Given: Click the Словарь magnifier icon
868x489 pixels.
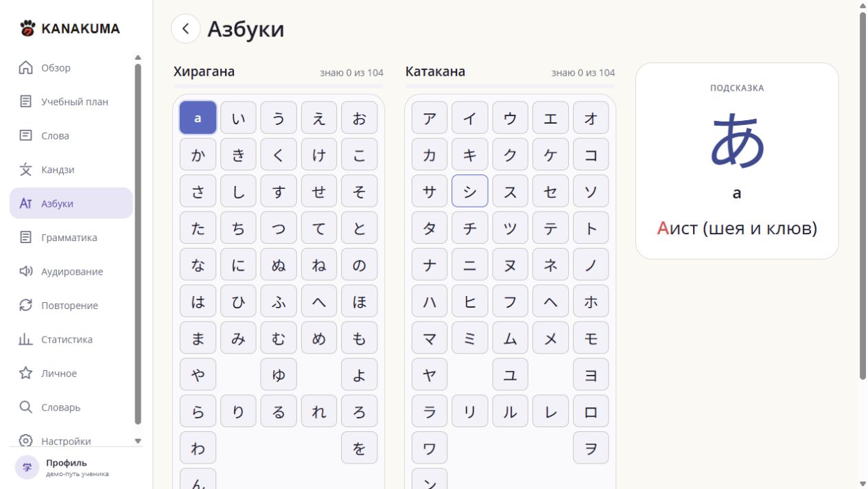Looking at the screenshot, I should tap(25, 407).
